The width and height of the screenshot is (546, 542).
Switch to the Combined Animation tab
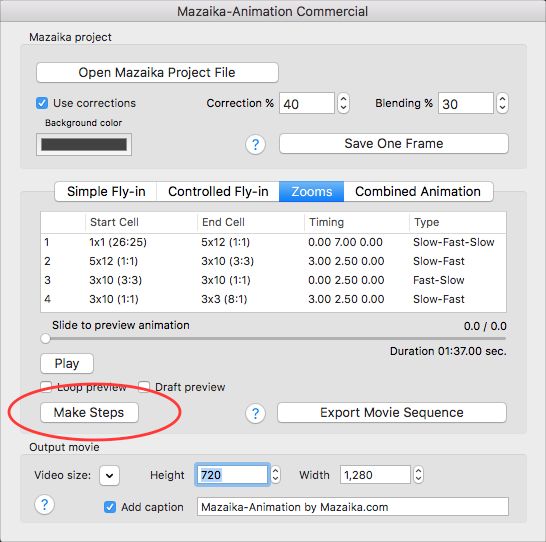(x=418, y=191)
